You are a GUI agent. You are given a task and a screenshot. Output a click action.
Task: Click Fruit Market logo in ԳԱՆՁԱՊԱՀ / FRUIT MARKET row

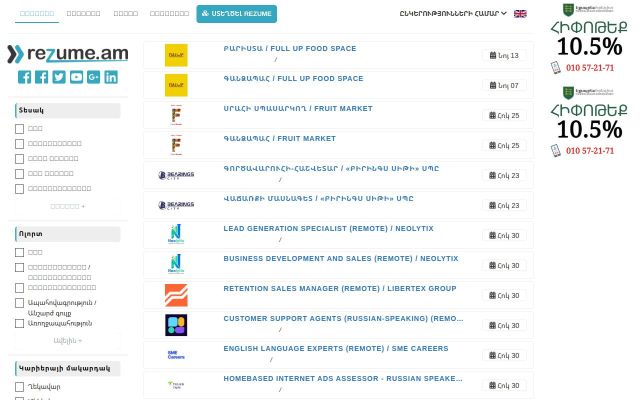pos(176,145)
